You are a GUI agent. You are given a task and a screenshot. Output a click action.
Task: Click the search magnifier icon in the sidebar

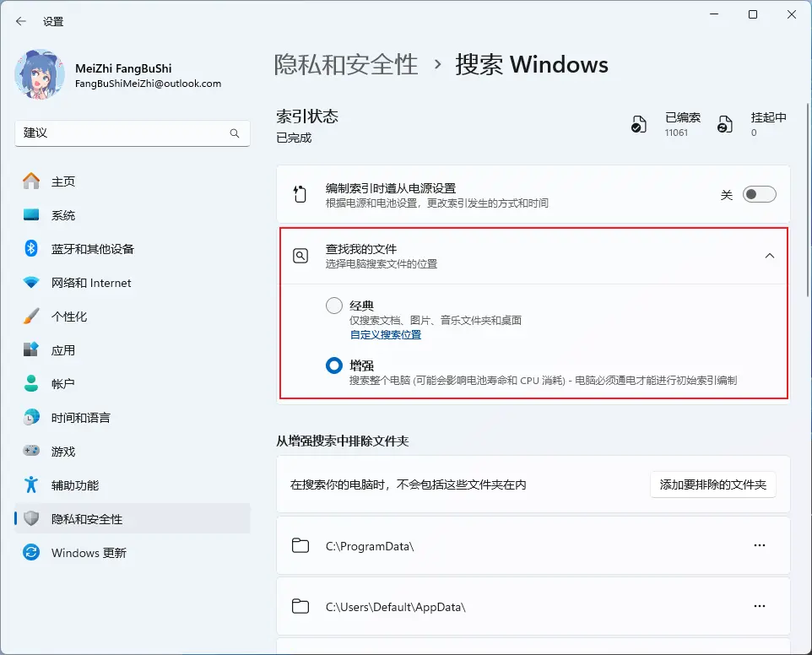[x=235, y=133]
